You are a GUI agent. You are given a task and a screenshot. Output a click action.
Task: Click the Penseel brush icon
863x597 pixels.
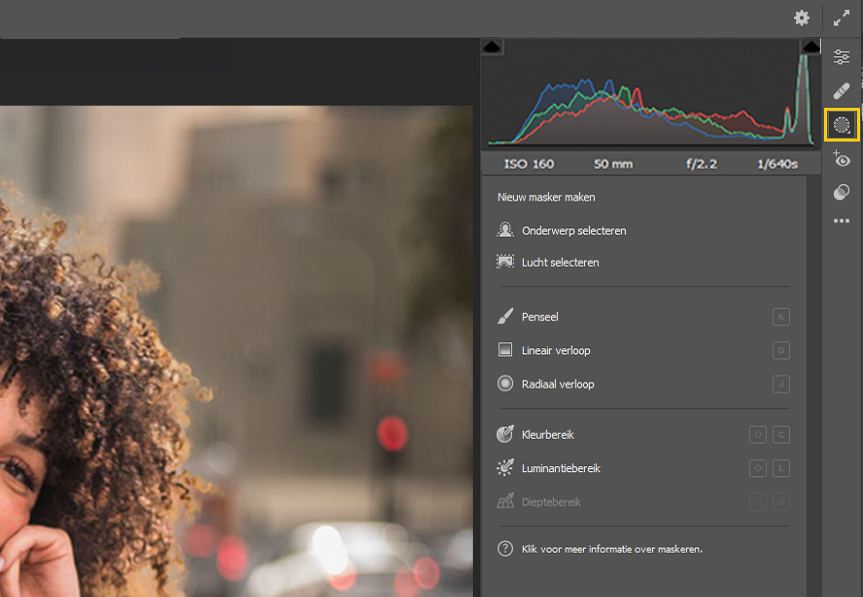pos(505,316)
